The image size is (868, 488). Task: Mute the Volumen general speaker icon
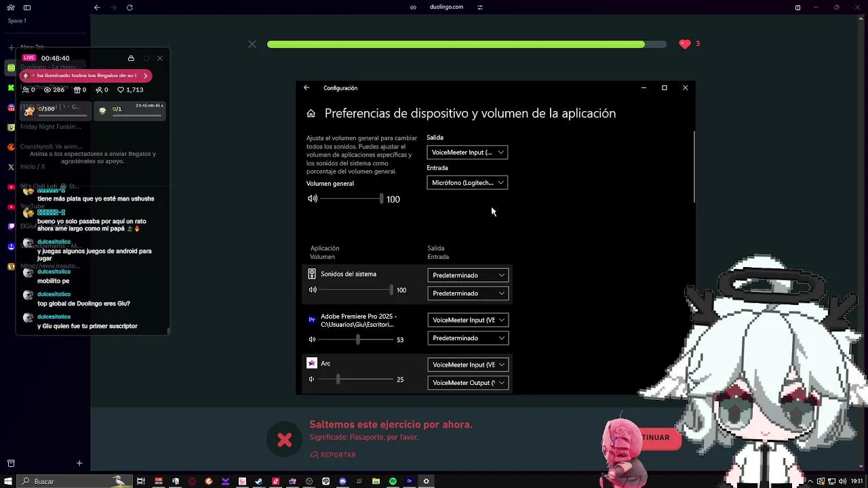click(x=312, y=199)
